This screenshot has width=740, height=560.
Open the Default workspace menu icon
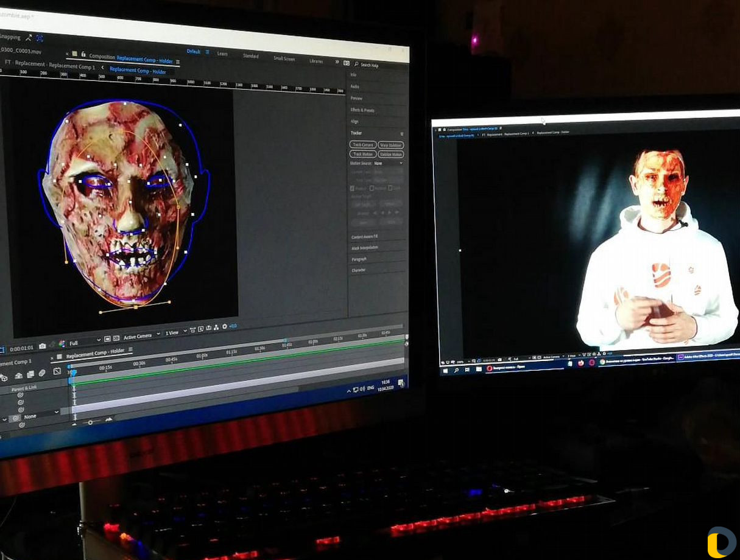(208, 52)
